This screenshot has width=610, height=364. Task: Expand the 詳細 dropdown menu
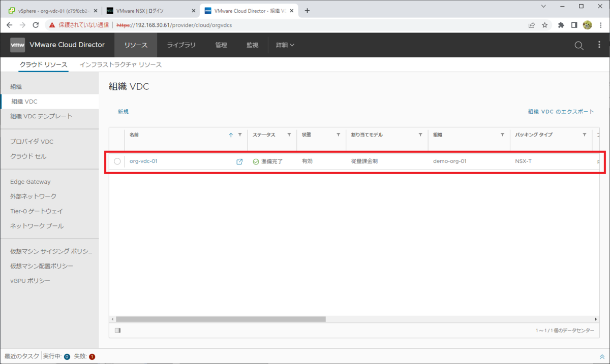285,45
